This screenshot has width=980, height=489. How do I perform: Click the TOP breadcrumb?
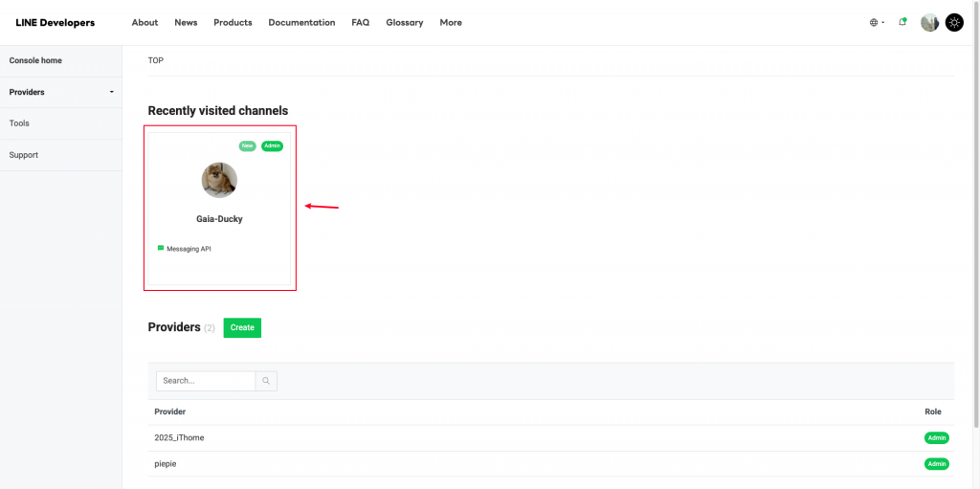pyautogui.click(x=156, y=60)
